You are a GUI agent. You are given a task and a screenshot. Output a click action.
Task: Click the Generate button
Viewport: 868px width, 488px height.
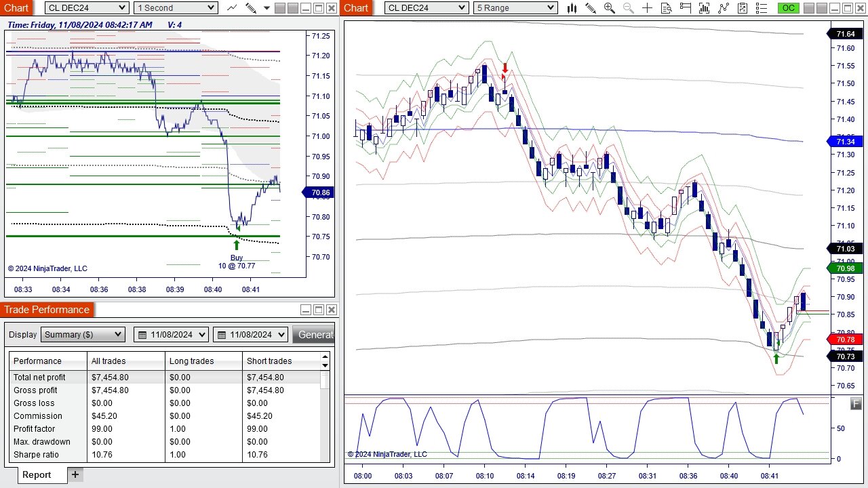click(x=313, y=334)
